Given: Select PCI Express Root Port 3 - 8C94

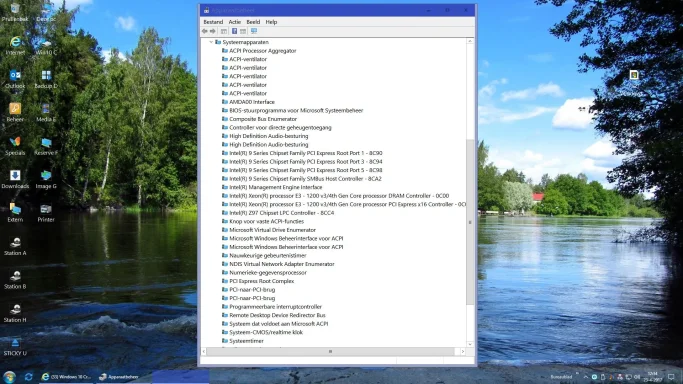Looking at the screenshot, I should (x=306, y=162).
